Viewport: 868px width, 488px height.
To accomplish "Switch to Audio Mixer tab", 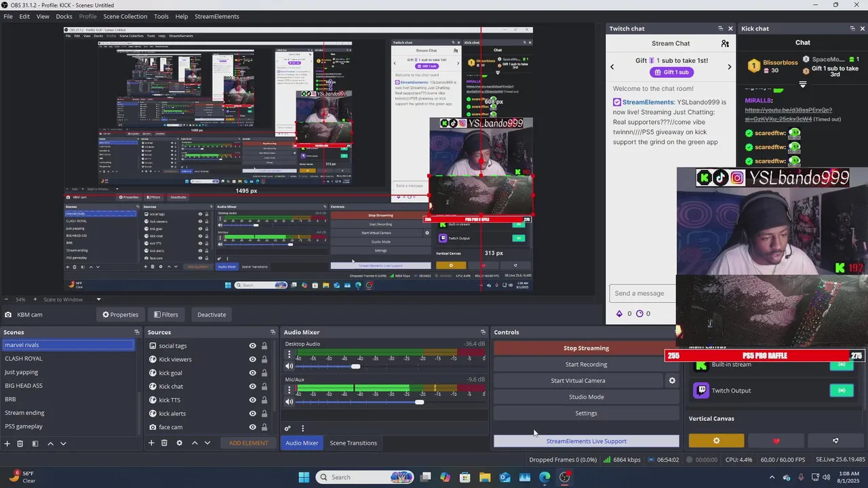I will tap(302, 443).
